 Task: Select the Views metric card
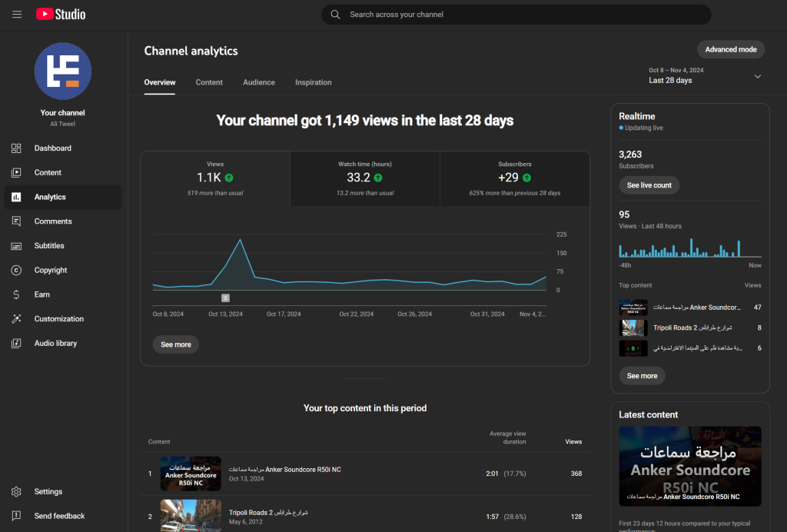(215, 178)
